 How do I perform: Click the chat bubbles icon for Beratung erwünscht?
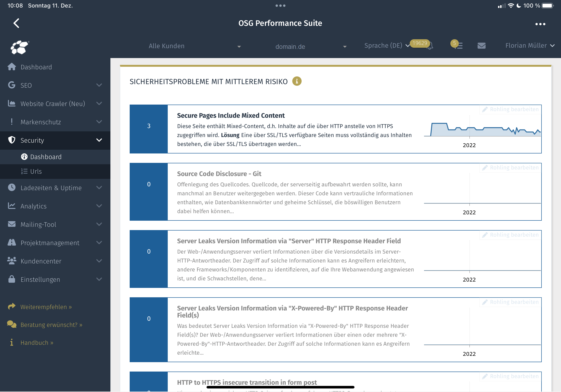pyautogui.click(x=12, y=324)
